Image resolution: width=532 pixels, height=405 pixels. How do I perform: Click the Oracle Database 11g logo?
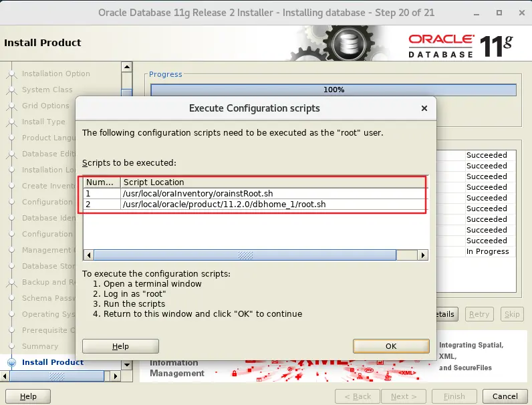coord(460,46)
